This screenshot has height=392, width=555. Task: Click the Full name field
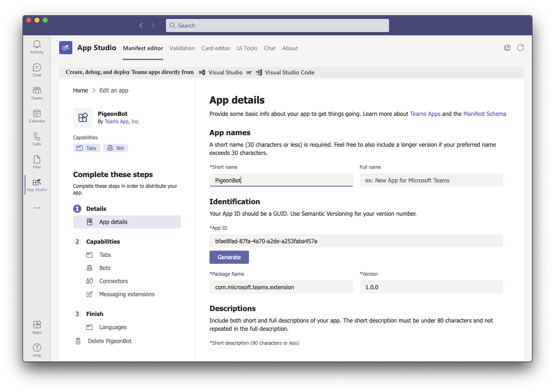[x=431, y=180]
